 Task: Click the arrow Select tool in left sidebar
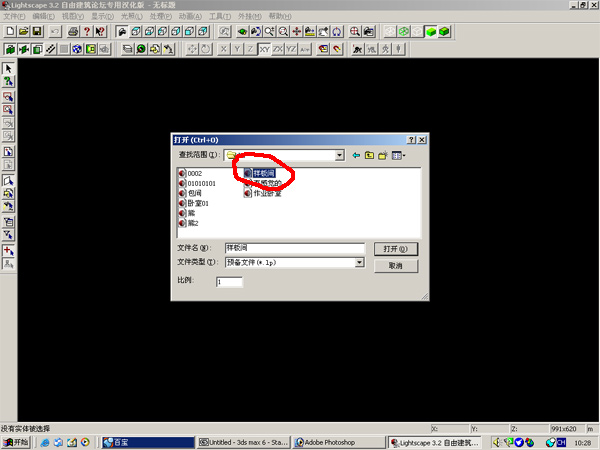click(x=8, y=68)
